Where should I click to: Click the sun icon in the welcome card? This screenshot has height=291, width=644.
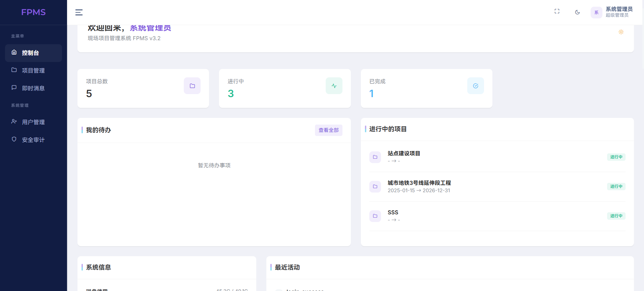pos(621,32)
